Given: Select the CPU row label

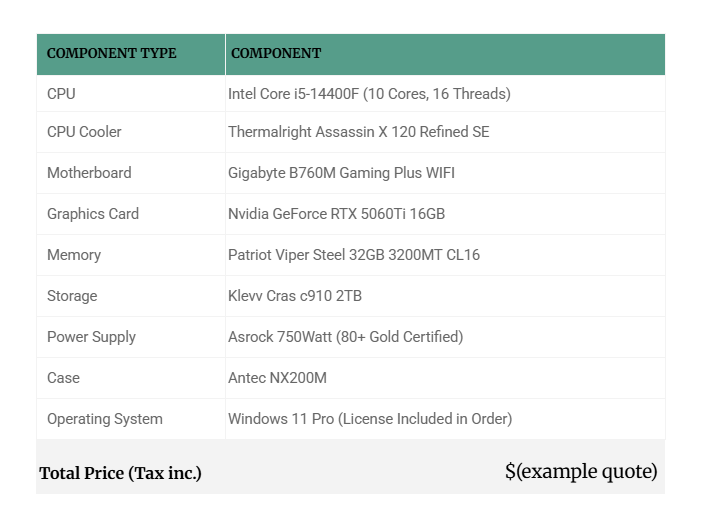Looking at the screenshot, I should coord(61,94).
